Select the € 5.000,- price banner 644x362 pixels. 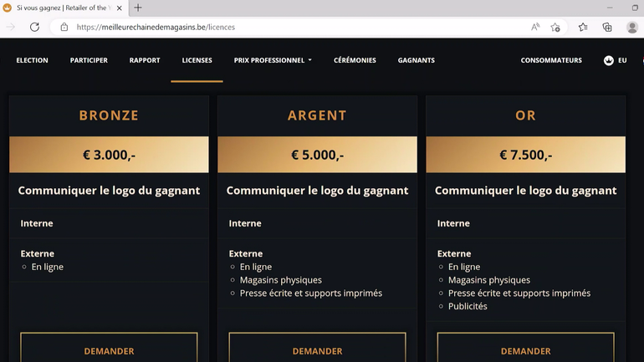click(317, 155)
